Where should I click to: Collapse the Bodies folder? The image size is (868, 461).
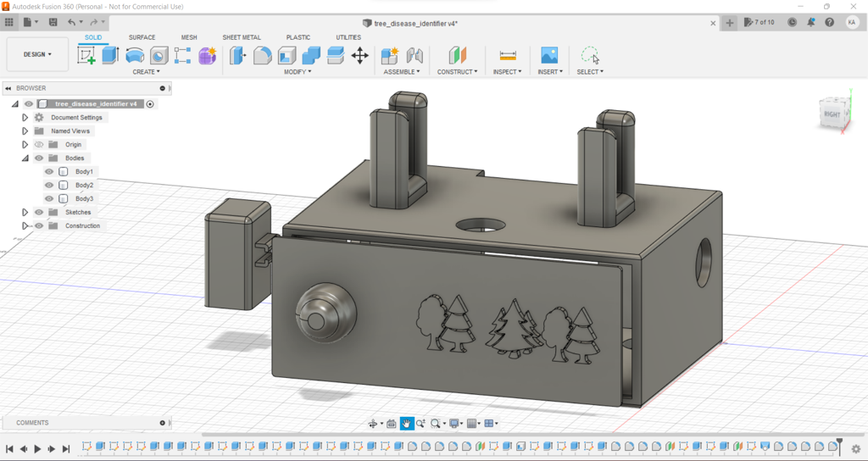tap(25, 158)
